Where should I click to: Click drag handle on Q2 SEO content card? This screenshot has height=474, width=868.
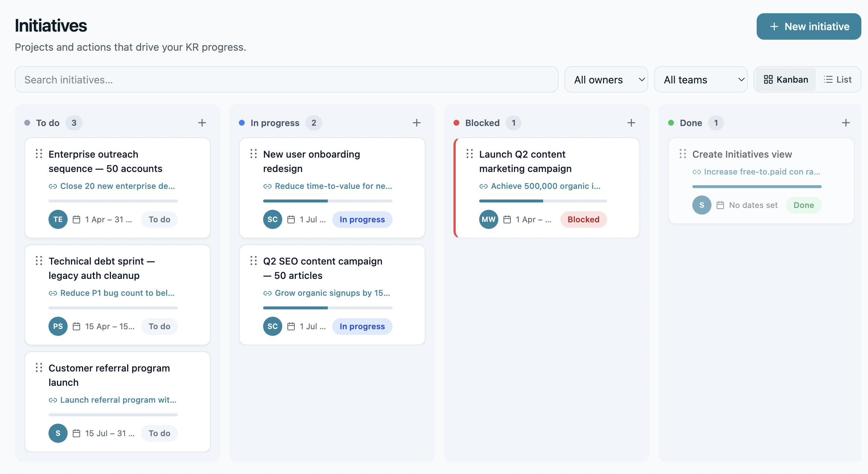coord(254,261)
